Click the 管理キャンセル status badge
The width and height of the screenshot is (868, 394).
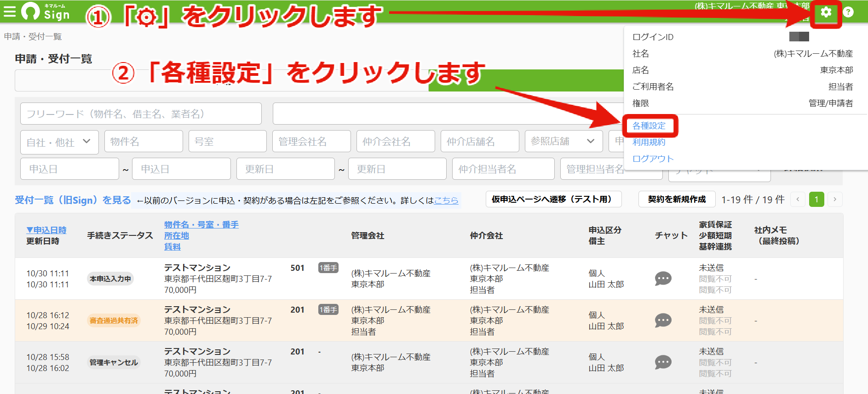114,362
